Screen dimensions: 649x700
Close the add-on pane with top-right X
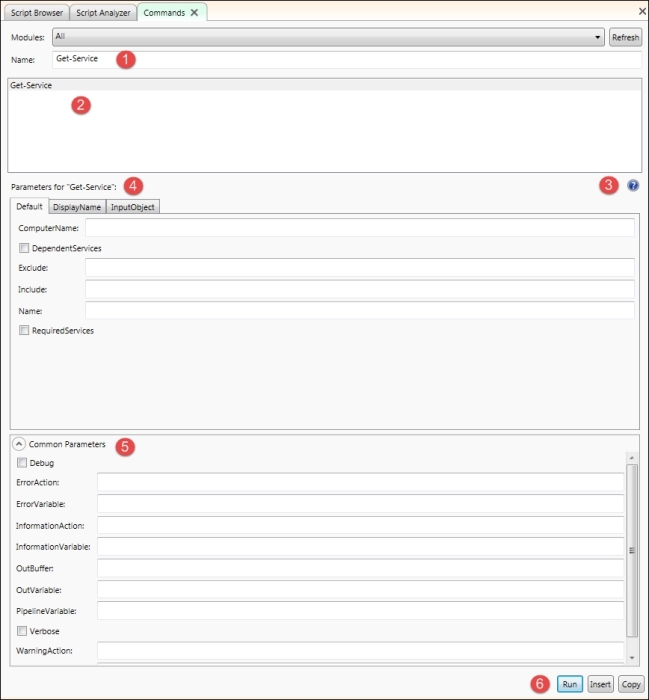(x=641, y=11)
